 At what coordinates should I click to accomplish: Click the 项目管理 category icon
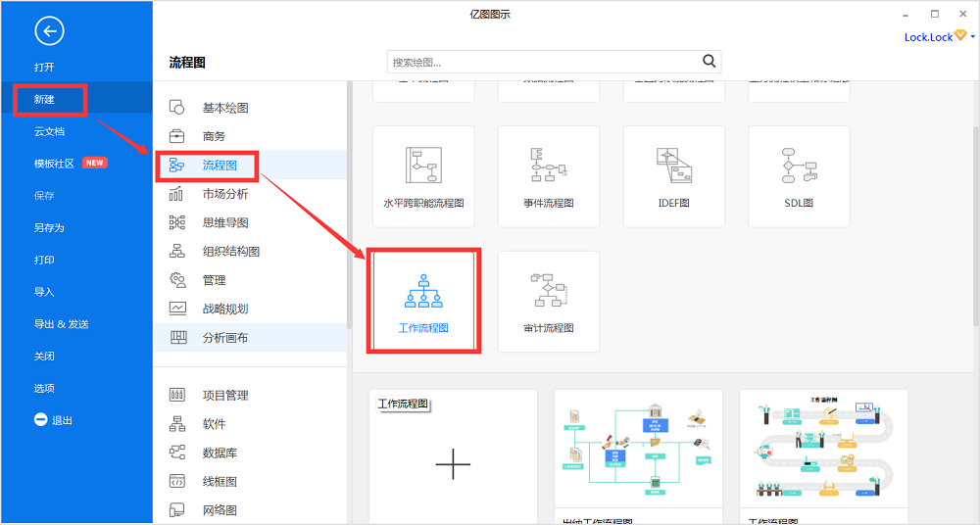[176, 395]
